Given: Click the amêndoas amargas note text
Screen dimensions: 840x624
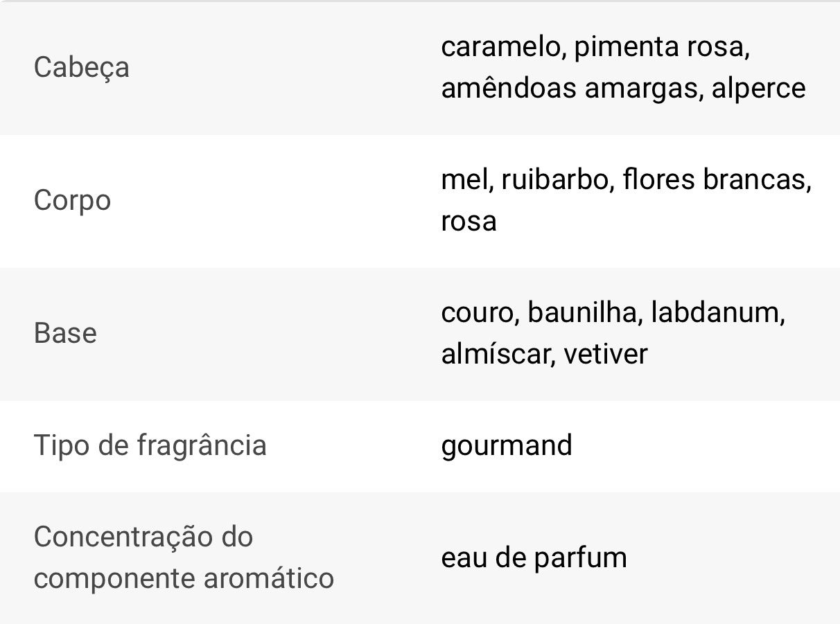Looking at the screenshot, I should coord(571,89).
